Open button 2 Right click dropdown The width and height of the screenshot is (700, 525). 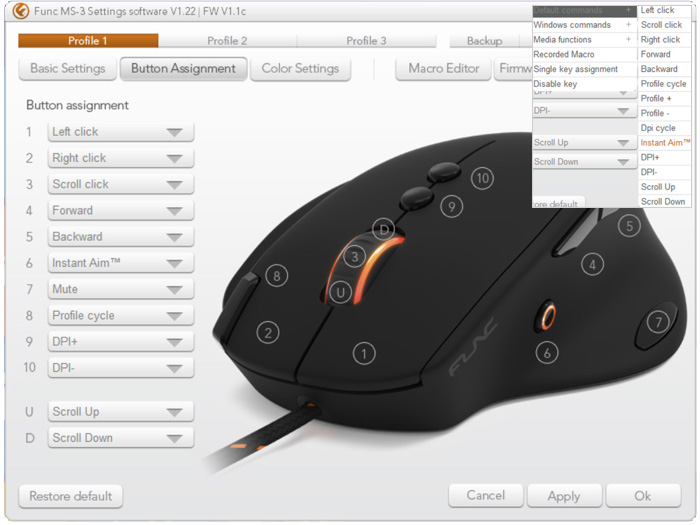coord(121,158)
